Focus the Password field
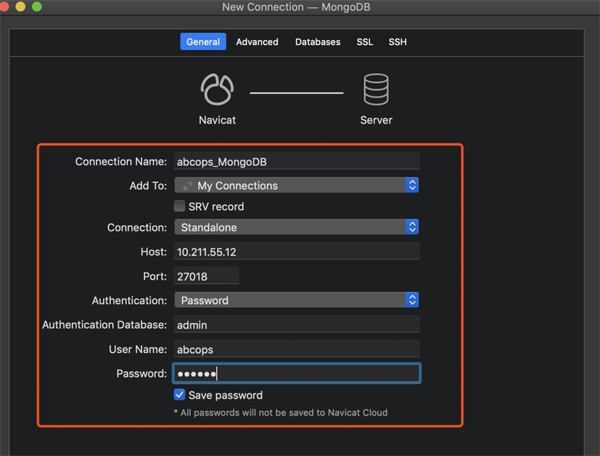 [x=297, y=373]
